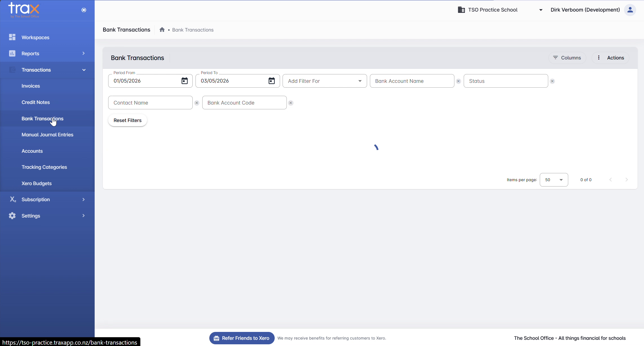
Task: Click the Reports chart icon
Action: pyautogui.click(x=12, y=54)
